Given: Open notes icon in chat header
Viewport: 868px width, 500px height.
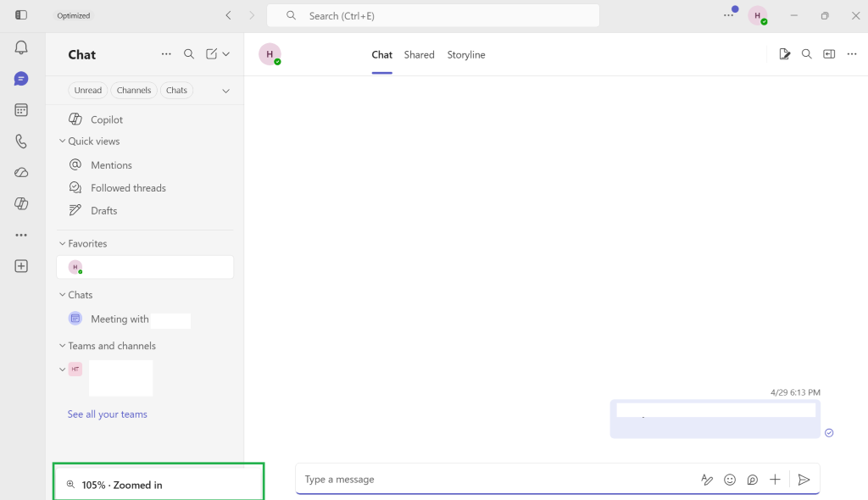Looking at the screenshot, I should 784,53.
